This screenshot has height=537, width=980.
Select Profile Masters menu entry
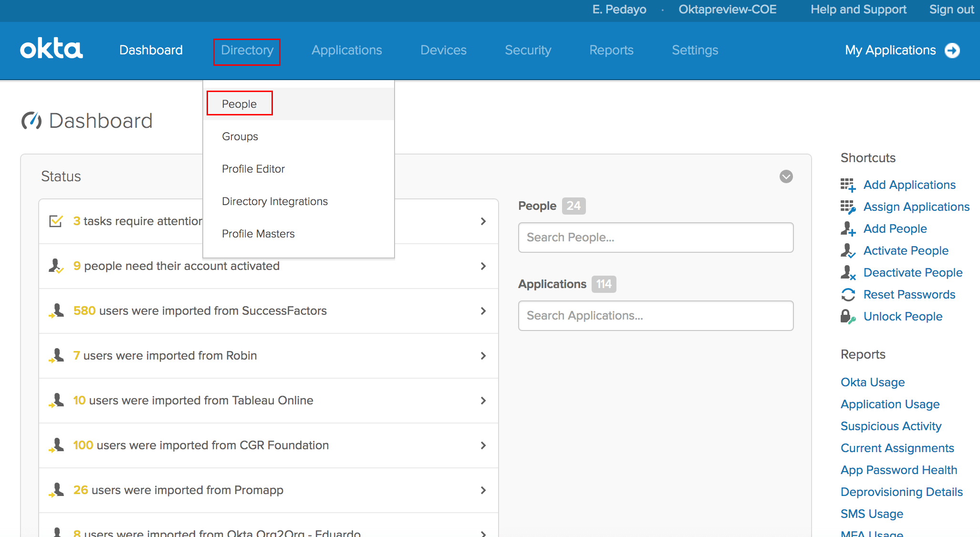click(x=299, y=234)
